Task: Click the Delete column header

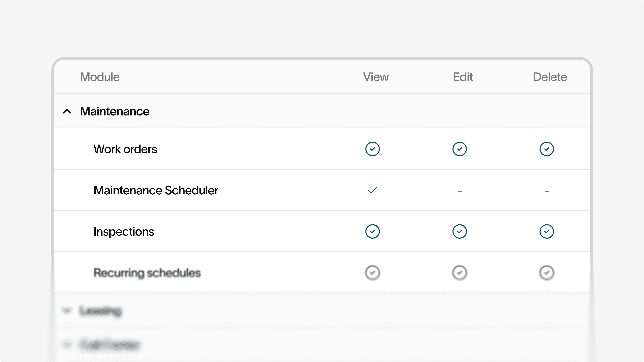Action: coord(550,77)
